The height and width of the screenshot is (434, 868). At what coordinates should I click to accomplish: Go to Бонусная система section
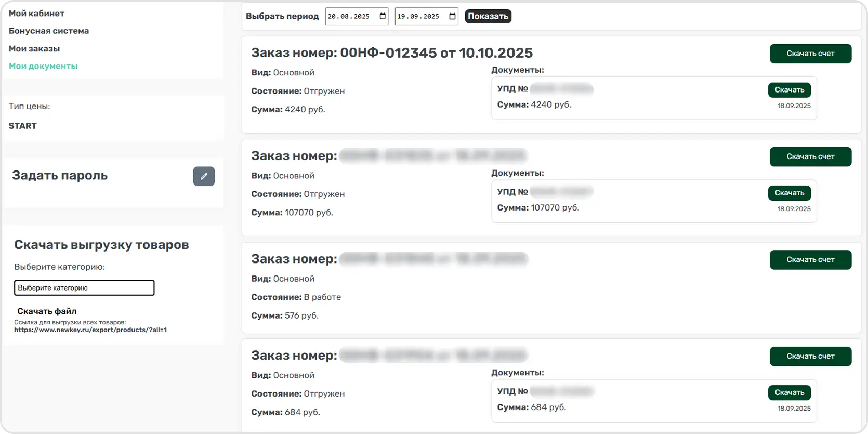coord(49,31)
